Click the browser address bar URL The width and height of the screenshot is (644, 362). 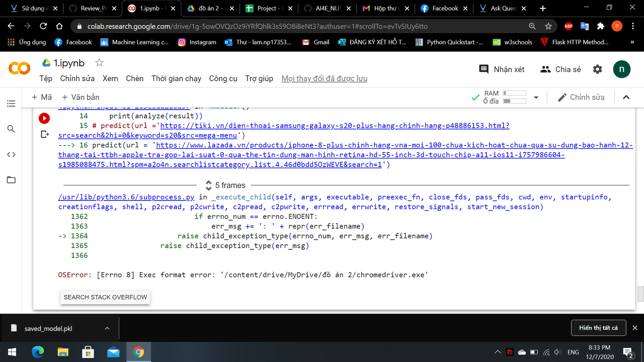tap(258, 26)
